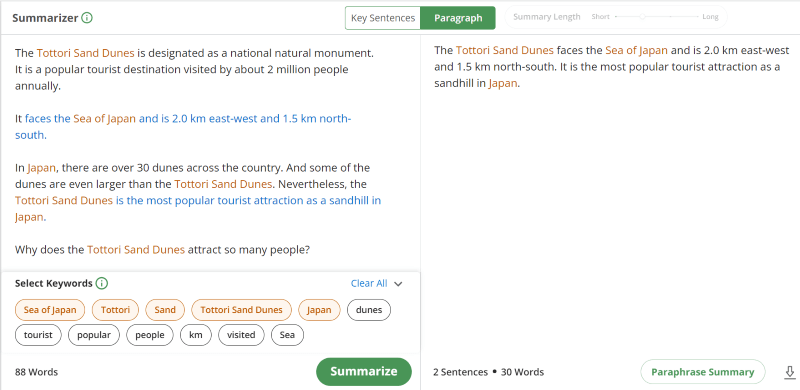Select the Sea keyword chip
The image size is (800, 390).
287,335
